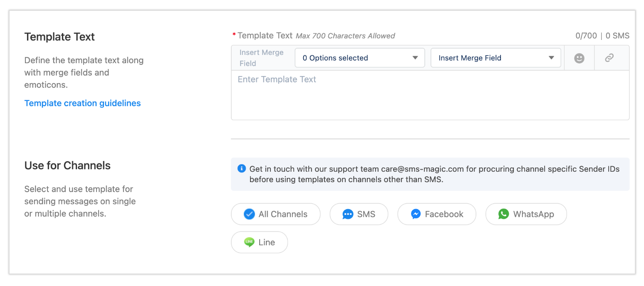This screenshot has height=286, width=644.
Task: Click the care@sms-magic.com support notice text
Action: pos(434,175)
